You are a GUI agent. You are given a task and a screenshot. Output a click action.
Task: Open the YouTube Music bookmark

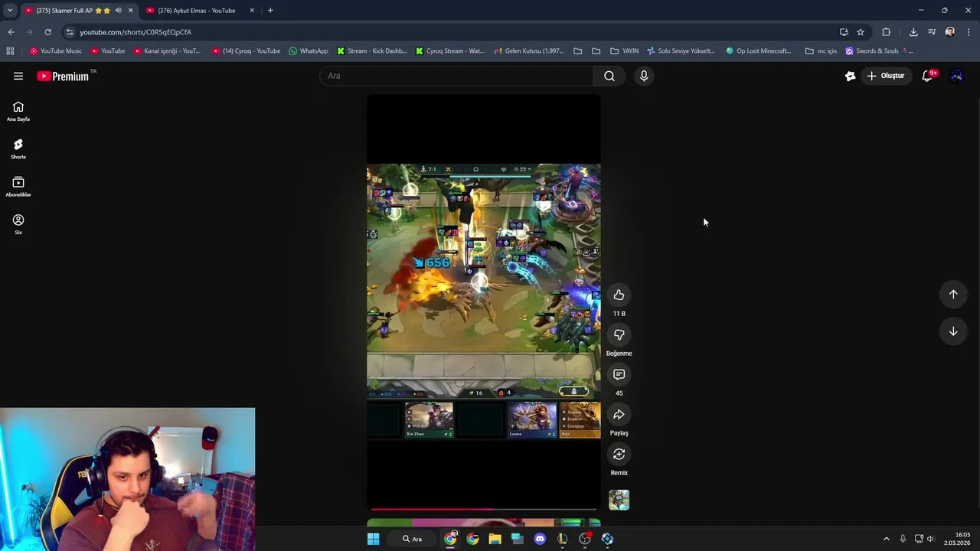[56, 51]
